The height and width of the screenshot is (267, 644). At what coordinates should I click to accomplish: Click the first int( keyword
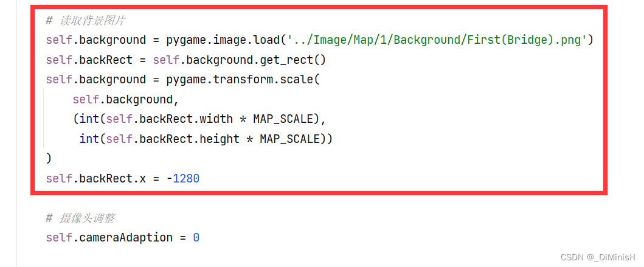point(89,119)
